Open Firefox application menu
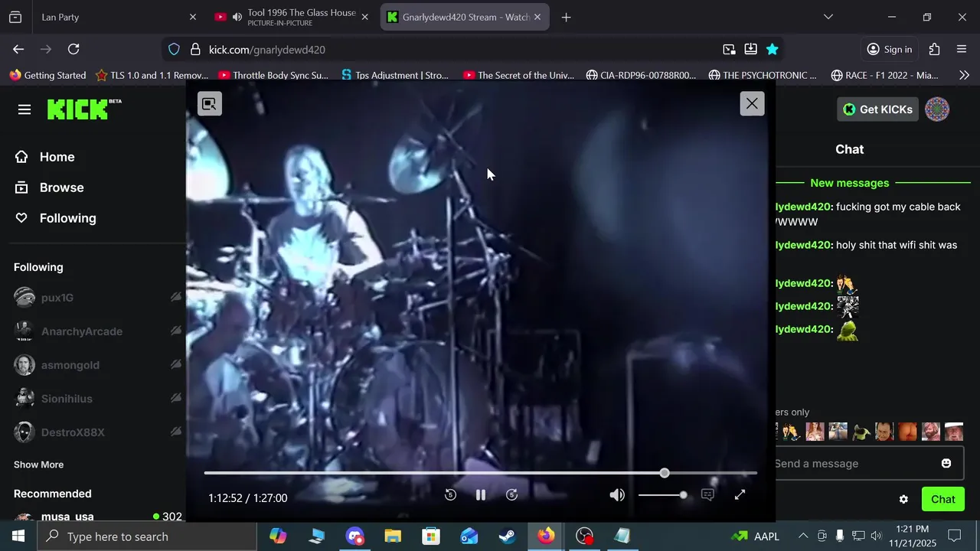Viewport: 980px width, 551px height. [x=962, y=49]
